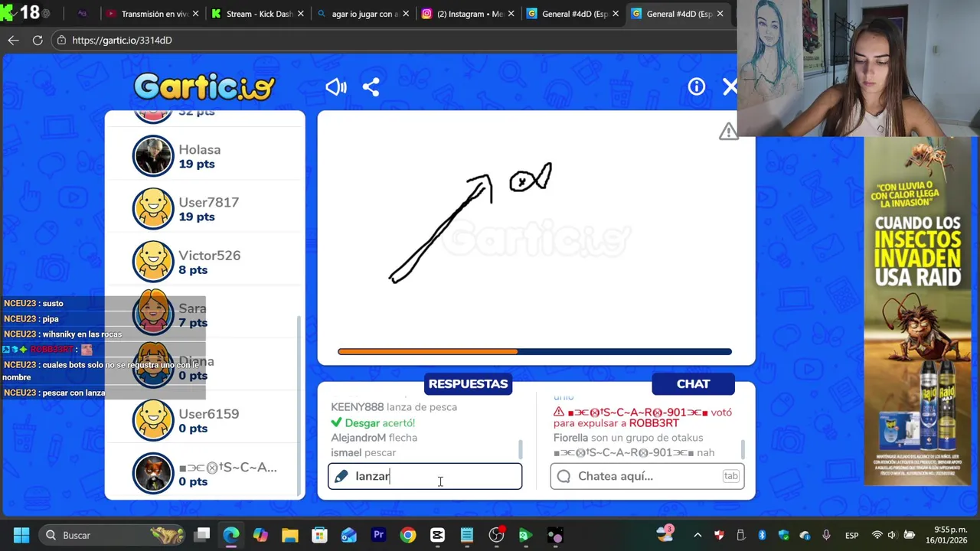Click the player name 'Victor526'
The width and height of the screenshot is (980, 551).
(210, 255)
